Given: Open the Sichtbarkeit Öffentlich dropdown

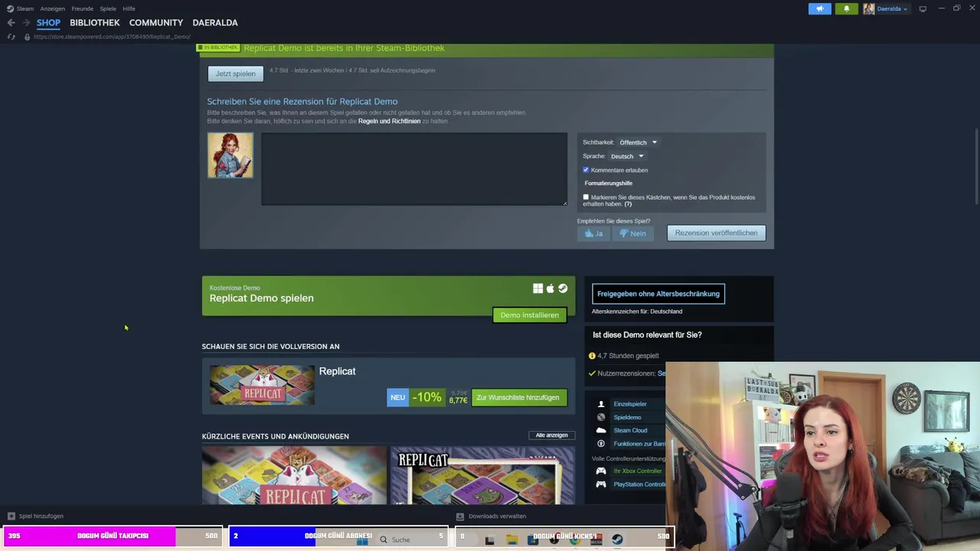Looking at the screenshot, I should tap(638, 142).
